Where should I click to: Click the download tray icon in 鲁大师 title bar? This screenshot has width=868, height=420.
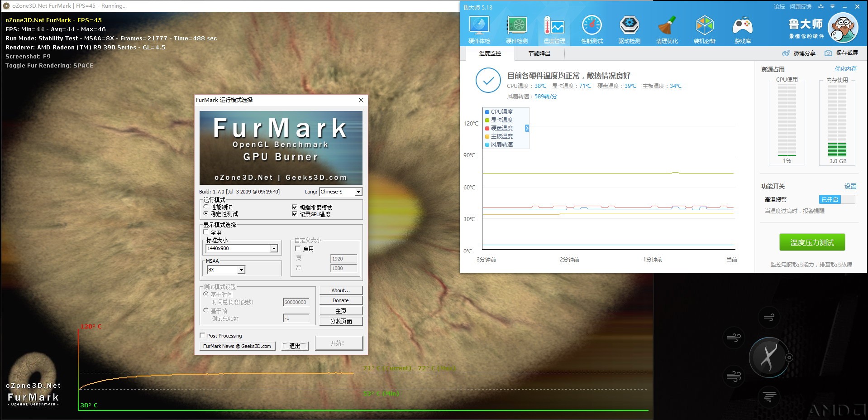[x=821, y=6]
